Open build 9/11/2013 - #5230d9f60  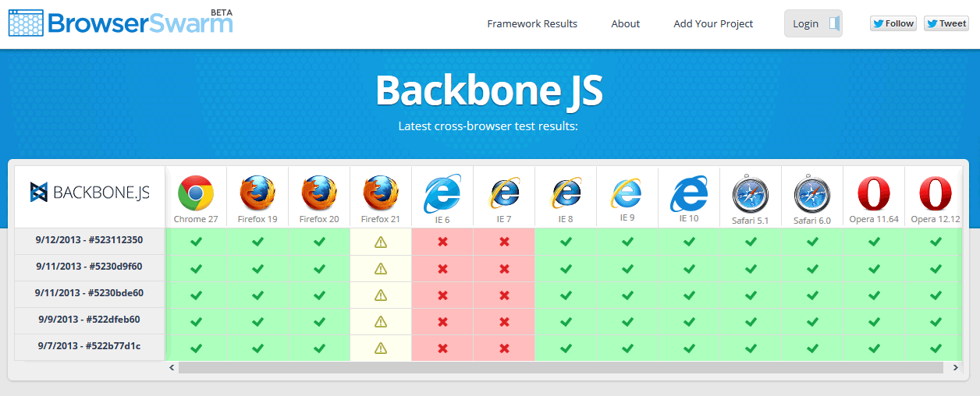(x=90, y=267)
